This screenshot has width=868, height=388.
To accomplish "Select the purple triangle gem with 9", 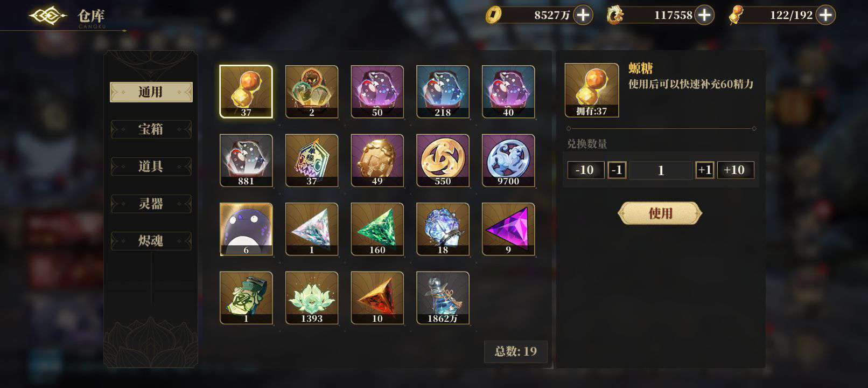I will pyautogui.click(x=508, y=229).
